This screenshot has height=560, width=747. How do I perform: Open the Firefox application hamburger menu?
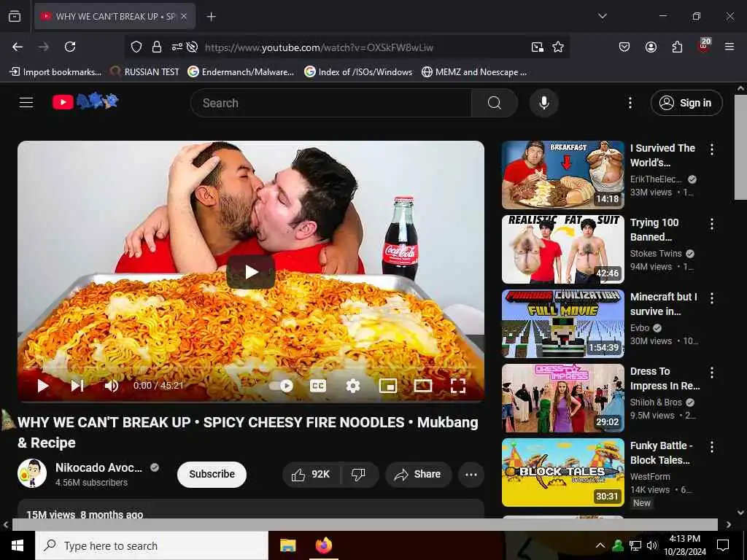[729, 47]
